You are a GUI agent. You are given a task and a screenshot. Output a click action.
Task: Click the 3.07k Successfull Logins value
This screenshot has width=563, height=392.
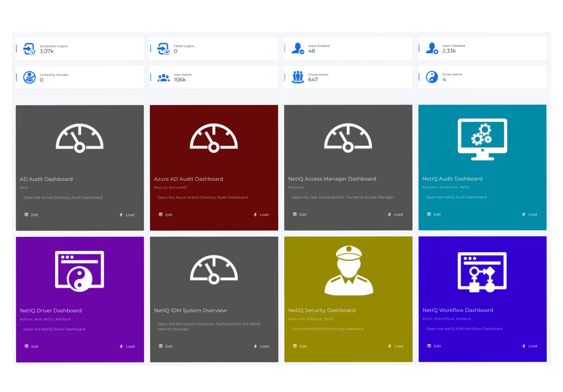click(47, 51)
